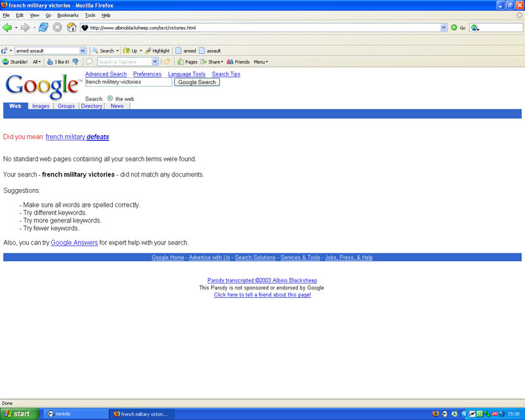Open the Bookmarks menu
This screenshot has height=420, width=525.
[x=68, y=15]
